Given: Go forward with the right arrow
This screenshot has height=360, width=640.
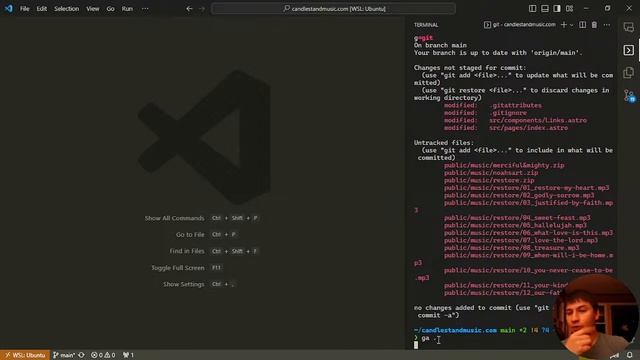Looking at the screenshot, I should (x=202, y=9).
